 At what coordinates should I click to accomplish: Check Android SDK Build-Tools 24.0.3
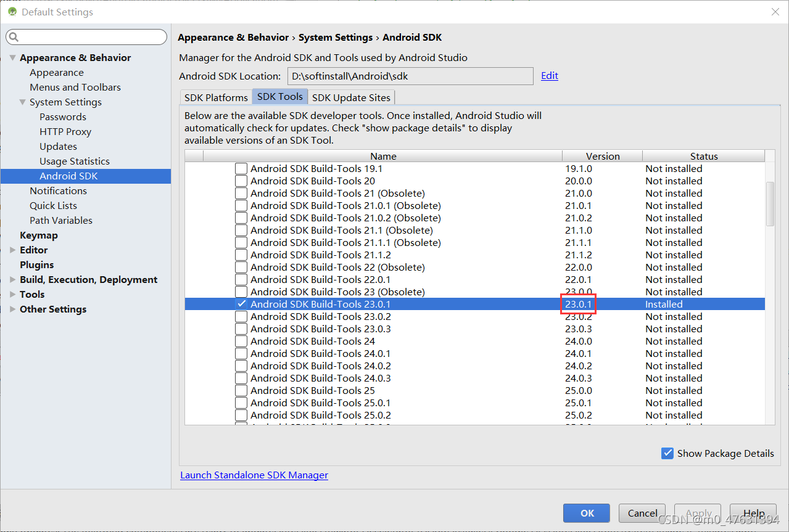tap(241, 378)
